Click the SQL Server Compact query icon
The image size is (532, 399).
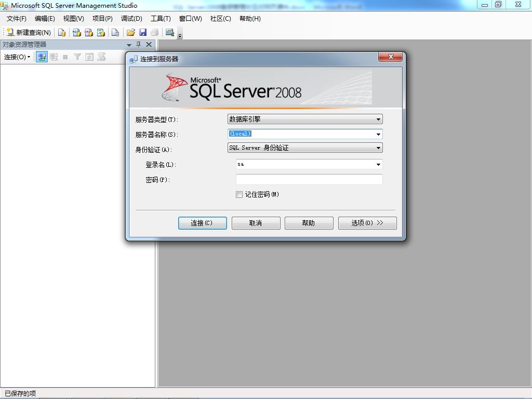click(x=115, y=32)
